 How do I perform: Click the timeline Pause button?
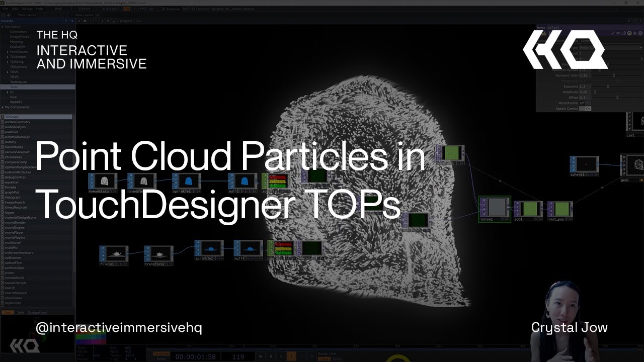(271, 356)
